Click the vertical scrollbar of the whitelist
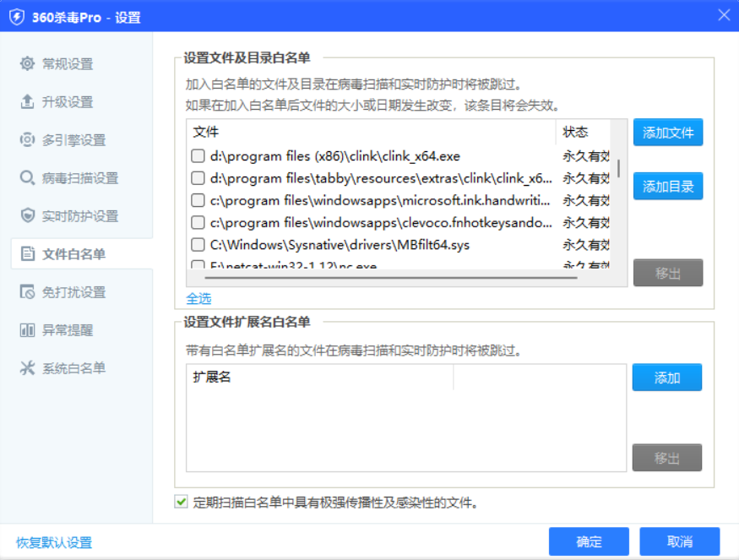 (x=619, y=169)
